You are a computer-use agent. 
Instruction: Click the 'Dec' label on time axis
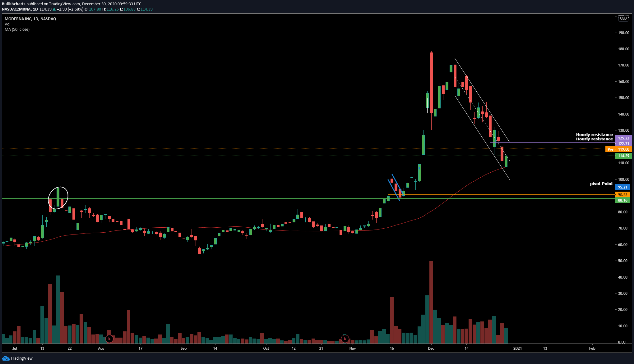coord(431,348)
